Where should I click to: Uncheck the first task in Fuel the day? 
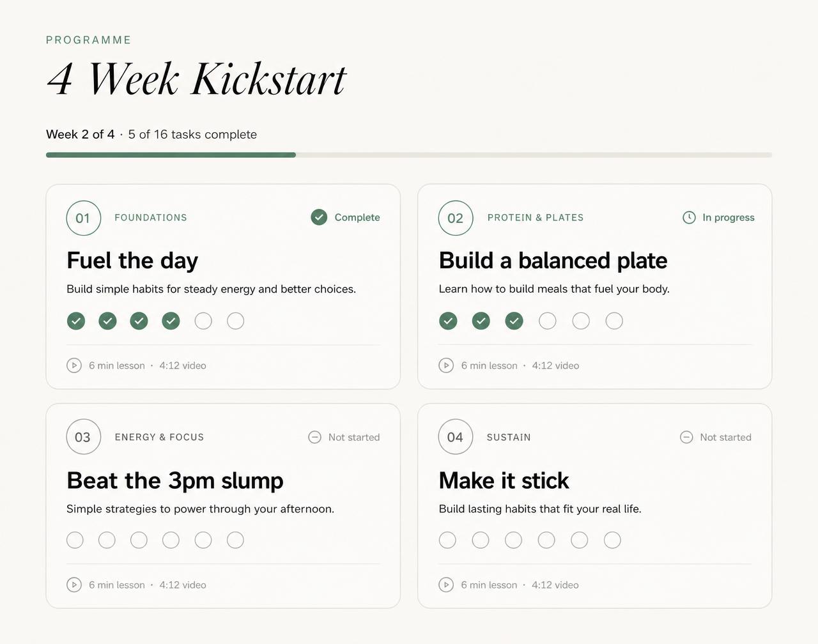point(76,321)
